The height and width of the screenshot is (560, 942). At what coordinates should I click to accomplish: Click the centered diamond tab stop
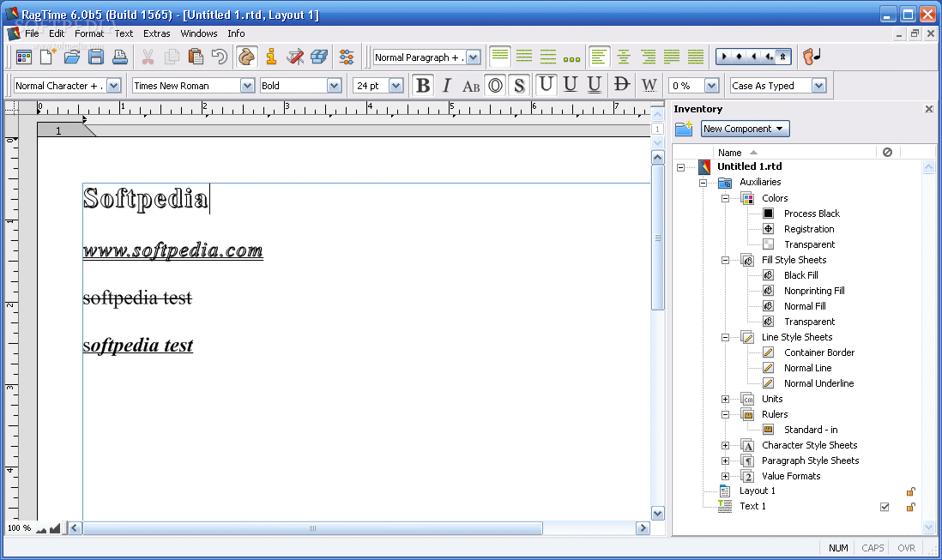pyautogui.click(x=739, y=57)
